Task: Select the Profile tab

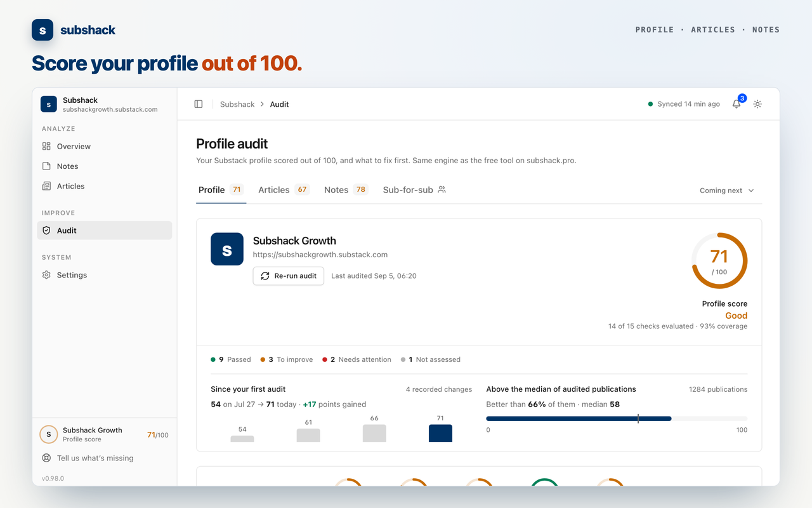Action: (221, 190)
